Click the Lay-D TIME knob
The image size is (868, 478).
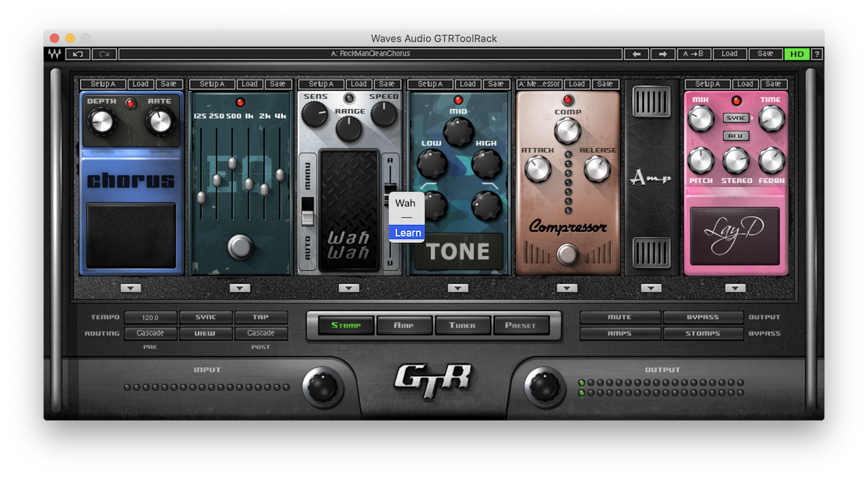[x=771, y=118]
